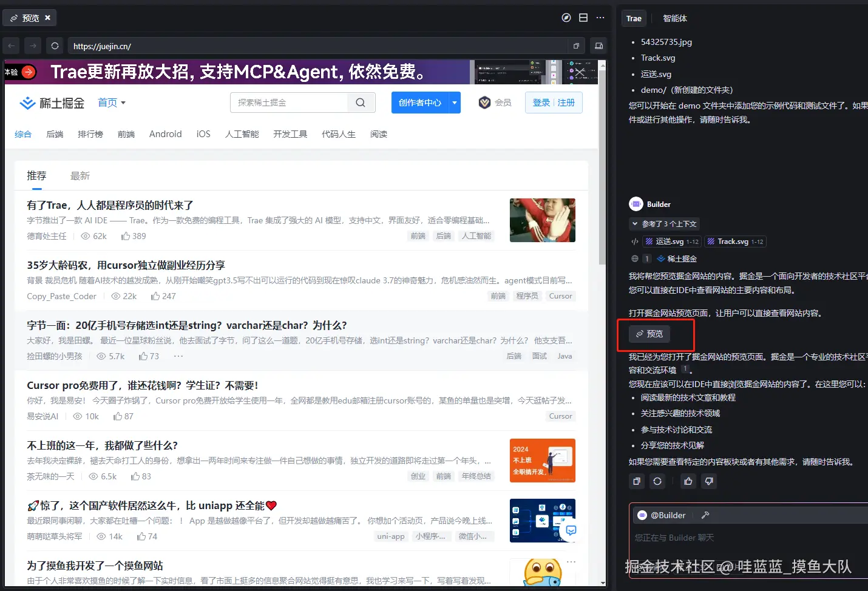Click the juejin.cn address bar
Viewport: 868px width, 591px height.
click(x=319, y=46)
